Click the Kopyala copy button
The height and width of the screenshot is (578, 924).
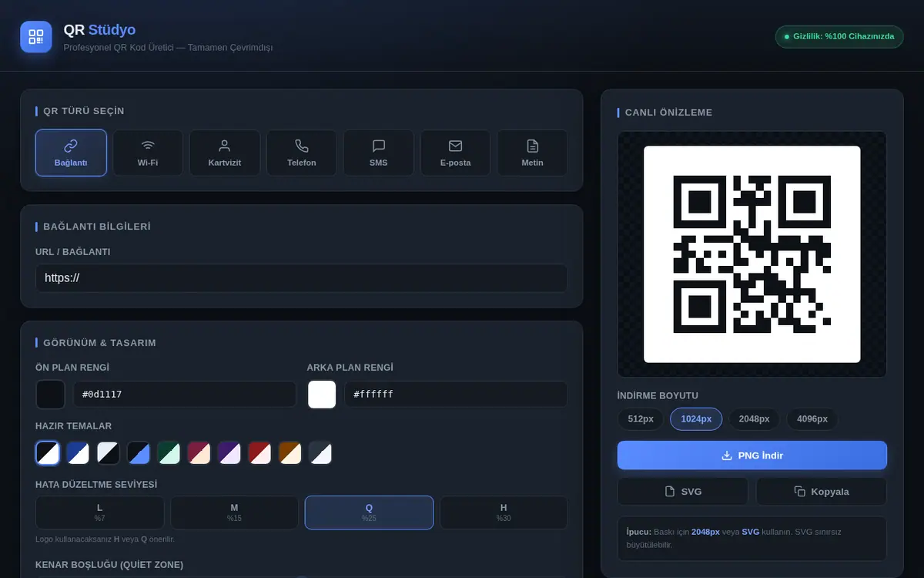click(x=822, y=492)
